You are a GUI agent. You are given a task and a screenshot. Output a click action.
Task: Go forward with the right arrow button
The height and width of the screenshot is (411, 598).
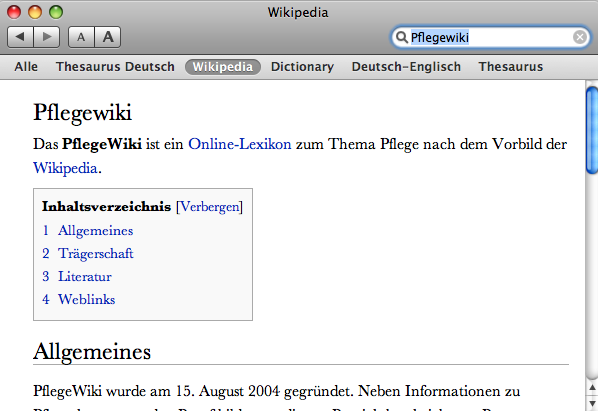[47, 37]
